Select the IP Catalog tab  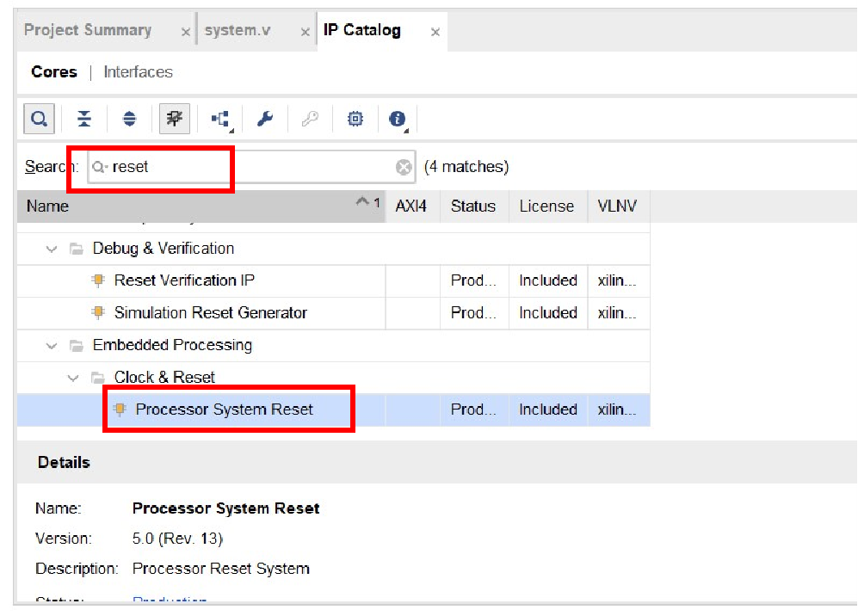pos(361,30)
